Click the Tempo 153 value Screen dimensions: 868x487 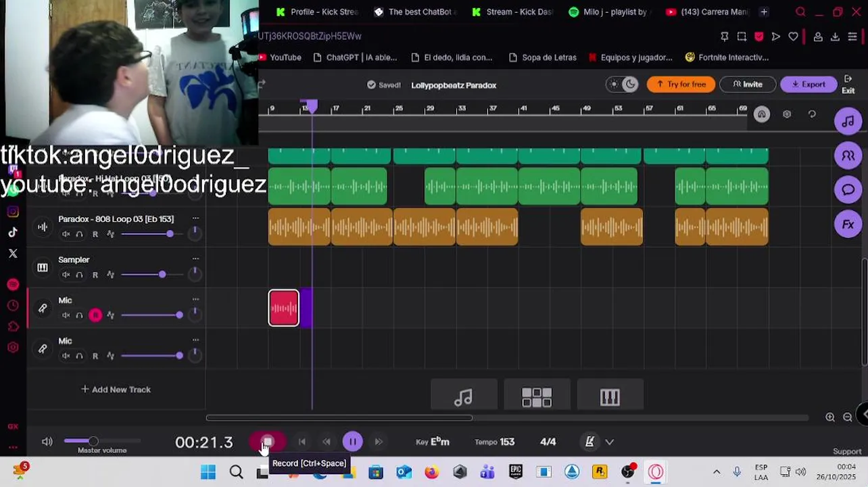495,442
